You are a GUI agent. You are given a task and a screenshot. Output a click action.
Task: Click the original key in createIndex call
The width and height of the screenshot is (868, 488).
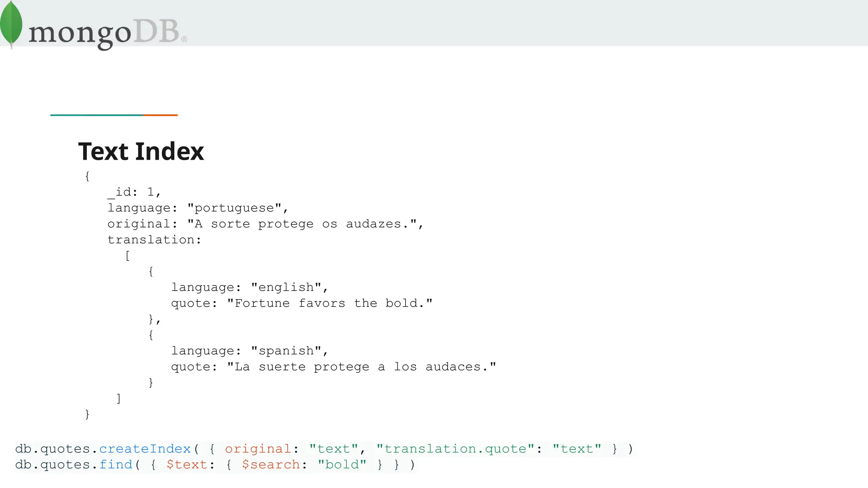[x=258, y=449]
